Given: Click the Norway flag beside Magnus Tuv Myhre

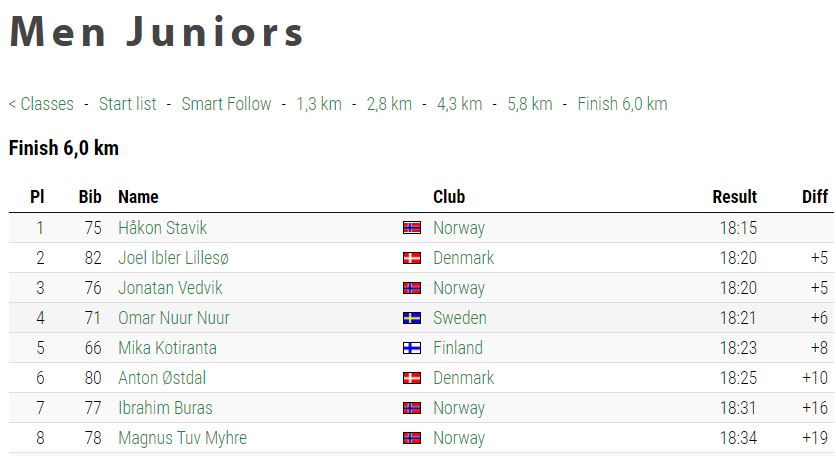Looking at the screenshot, I should point(412,438).
